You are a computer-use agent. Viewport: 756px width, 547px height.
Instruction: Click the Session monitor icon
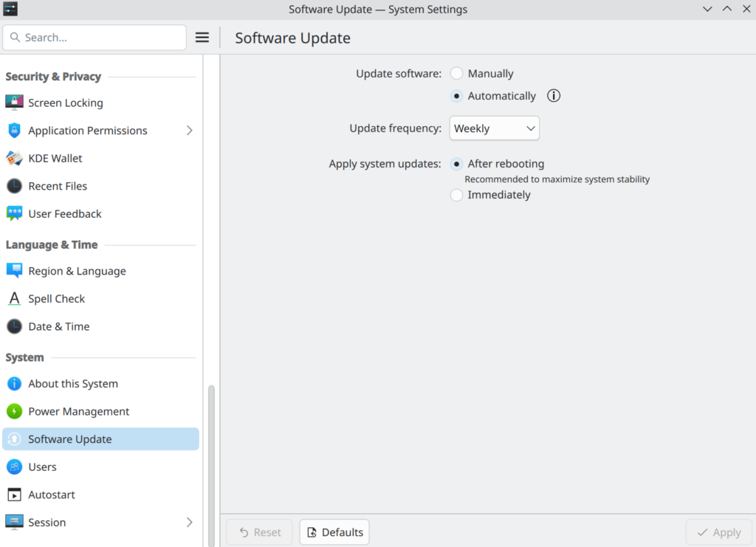[15, 523]
